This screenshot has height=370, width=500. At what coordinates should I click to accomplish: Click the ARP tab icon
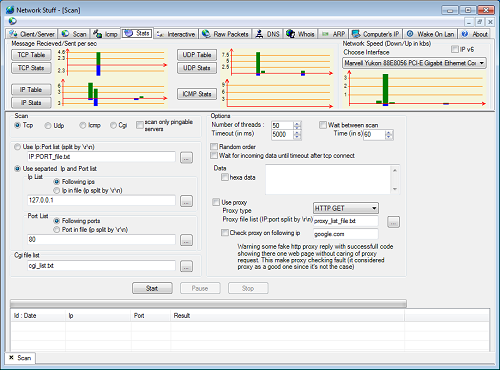[325, 34]
